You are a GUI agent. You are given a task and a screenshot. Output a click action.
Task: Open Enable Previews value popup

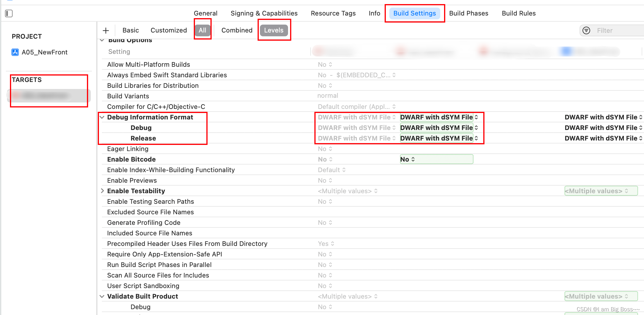coord(325,181)
